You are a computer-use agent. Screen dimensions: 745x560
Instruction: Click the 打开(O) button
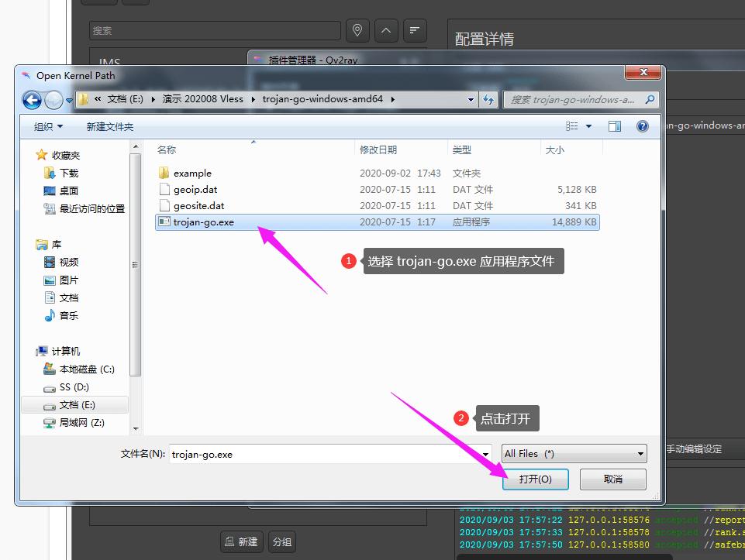tap(536, 479)
